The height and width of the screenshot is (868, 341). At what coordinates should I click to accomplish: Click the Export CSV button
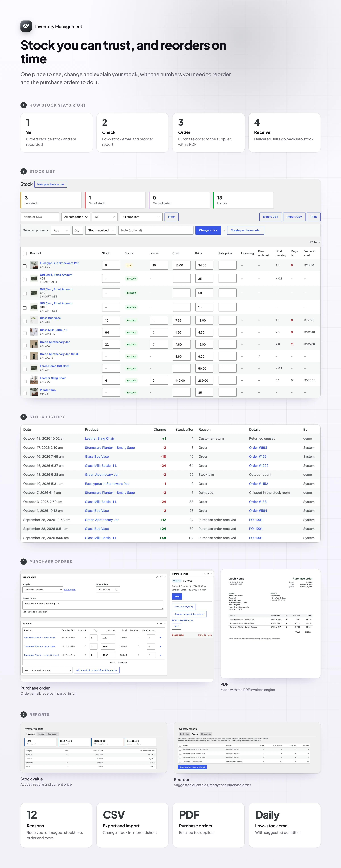271,217
